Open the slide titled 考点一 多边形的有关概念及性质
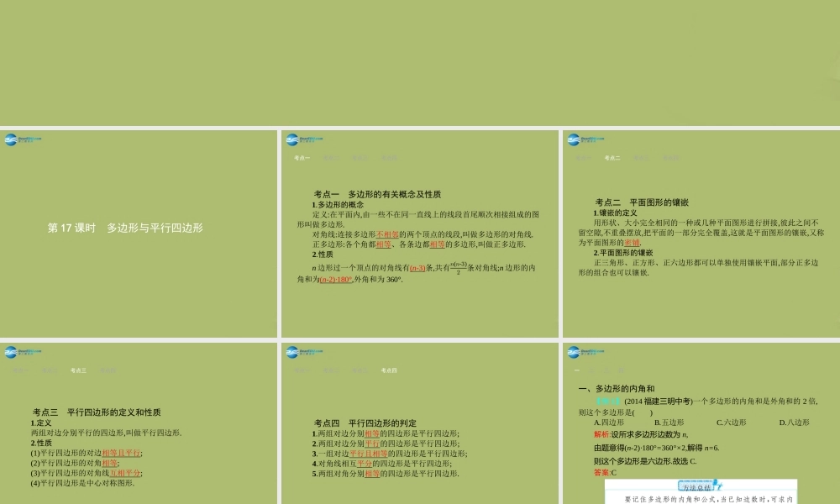The height and width of the screenshot is (504, 840). (419, 234)
